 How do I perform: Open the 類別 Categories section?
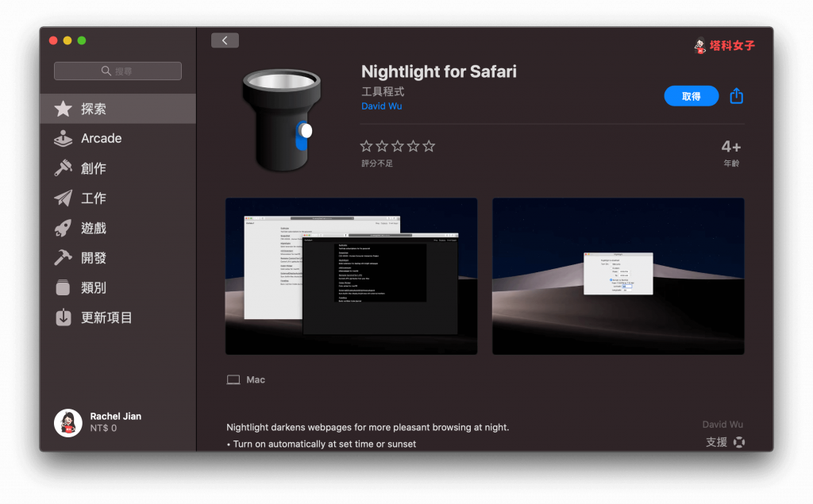118,288
